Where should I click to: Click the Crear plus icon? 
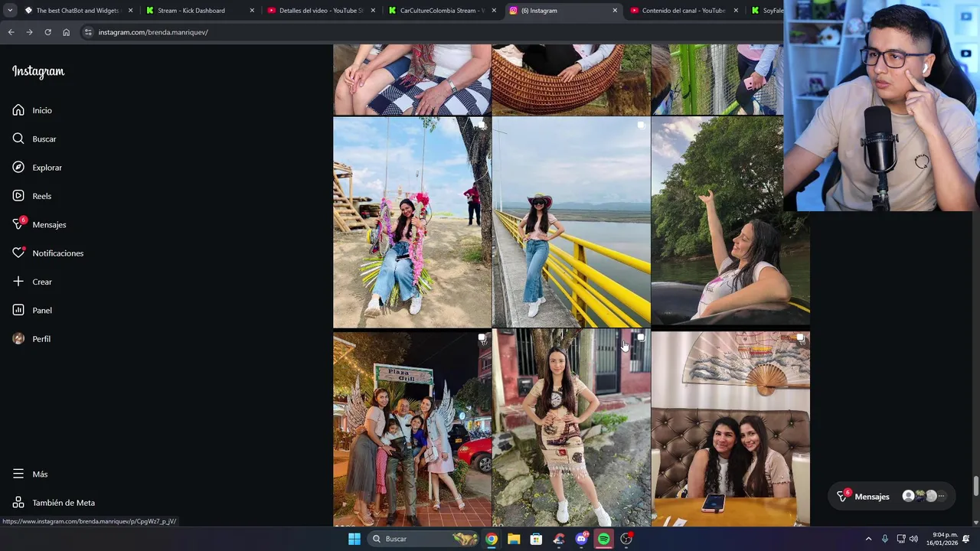18,282
